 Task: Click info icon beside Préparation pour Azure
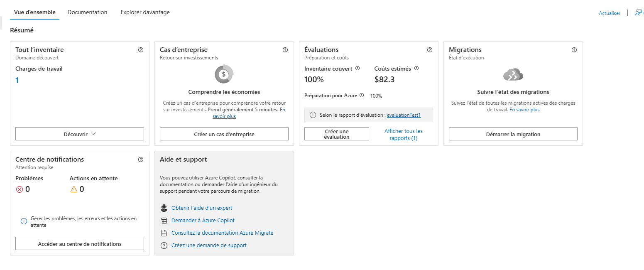pyautogui.click(x=362, y=95)
